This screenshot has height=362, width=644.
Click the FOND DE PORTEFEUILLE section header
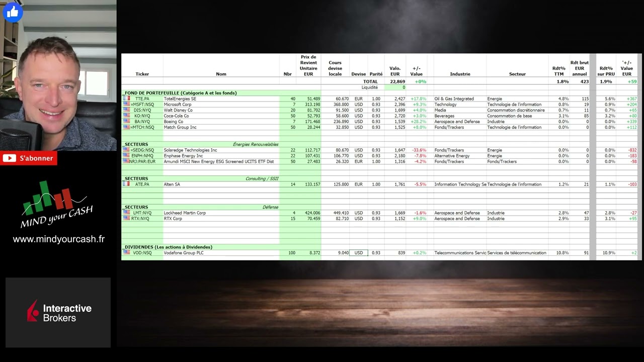(x=180, y=93)
